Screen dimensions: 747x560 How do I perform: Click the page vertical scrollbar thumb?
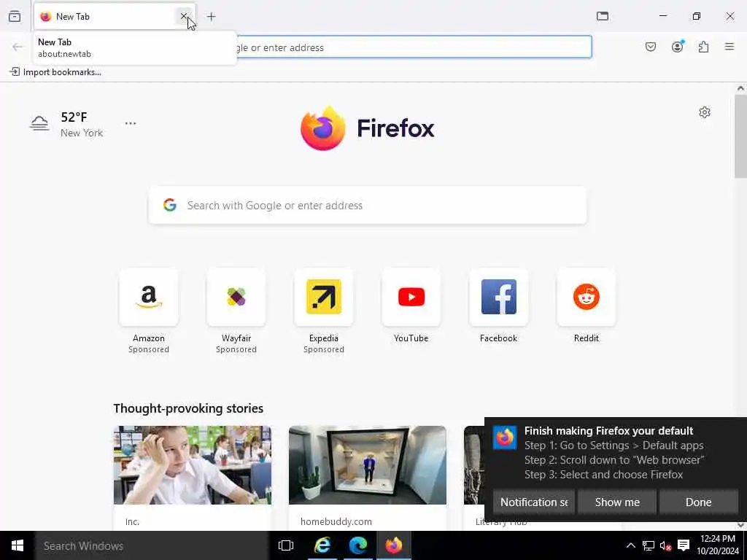click(x=740, y=136)
